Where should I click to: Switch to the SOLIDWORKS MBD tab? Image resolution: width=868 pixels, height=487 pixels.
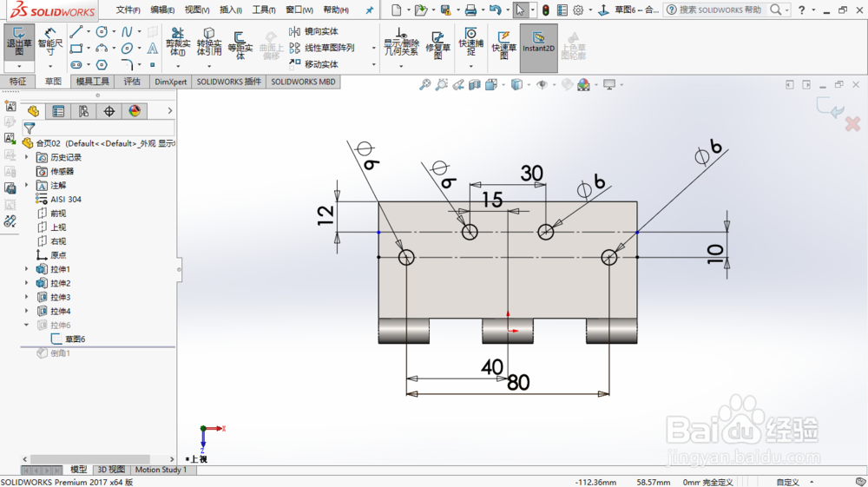[303, 82]
